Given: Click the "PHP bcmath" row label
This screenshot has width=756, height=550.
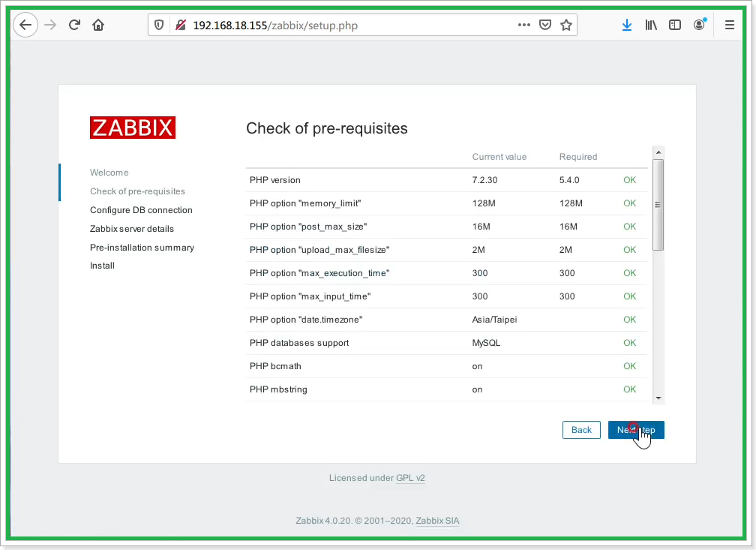Looking at the screenshot, I should pos(275,366).
